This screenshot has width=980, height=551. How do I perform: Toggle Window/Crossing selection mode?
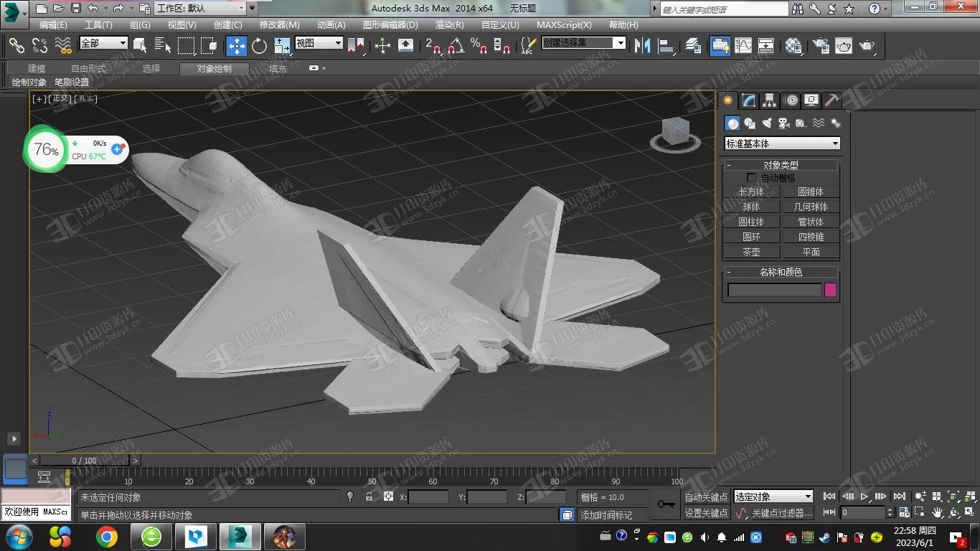click(209, 45)
